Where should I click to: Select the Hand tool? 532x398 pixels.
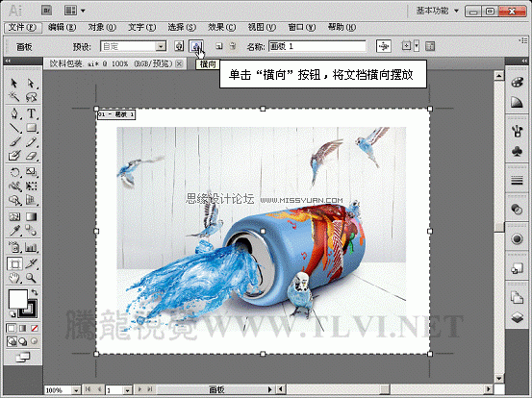pyautogui.click(x=14, y=278)
